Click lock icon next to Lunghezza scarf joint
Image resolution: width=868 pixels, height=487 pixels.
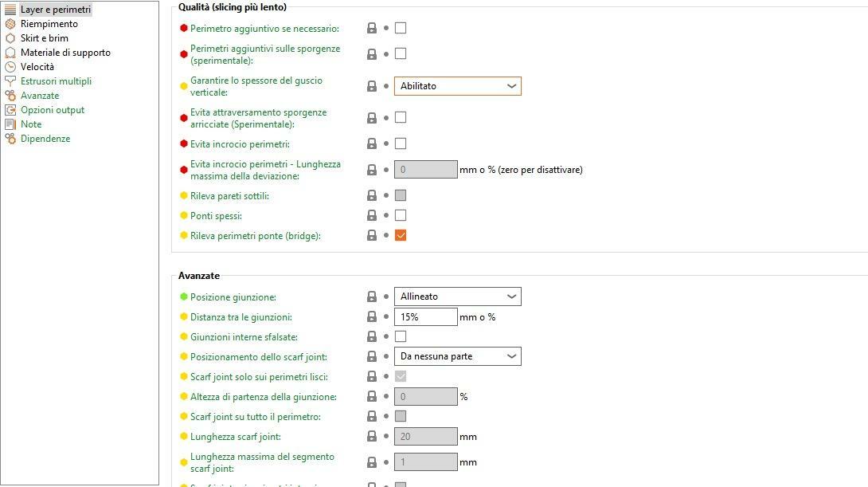pyautogui.click(x=372, y=437)
